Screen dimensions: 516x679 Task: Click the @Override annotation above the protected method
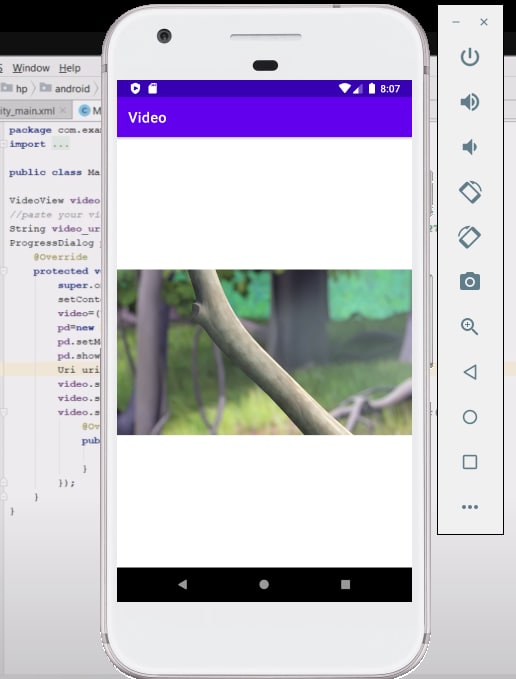tap(61, 257)
